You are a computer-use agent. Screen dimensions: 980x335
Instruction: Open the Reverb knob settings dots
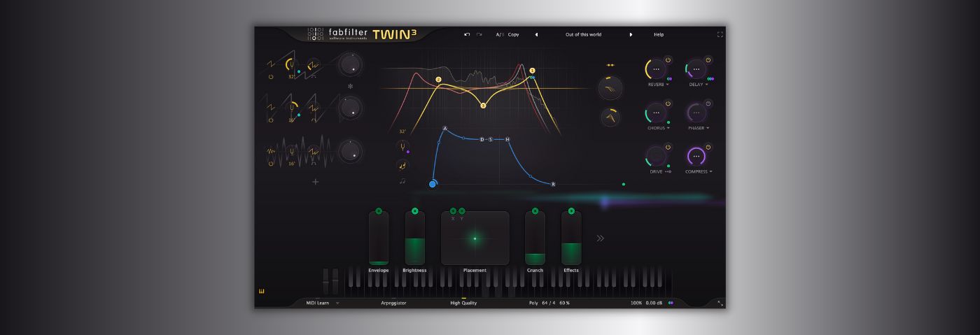656,70
